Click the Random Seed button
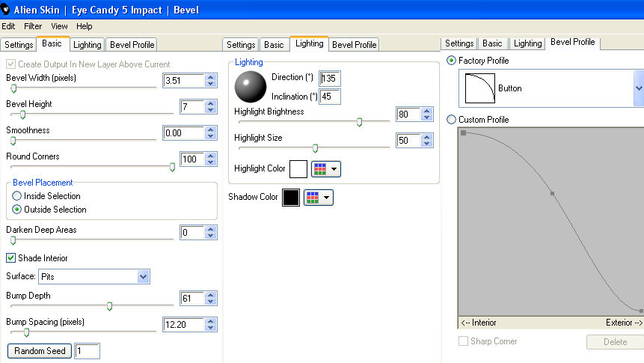 tap(40, 351)
